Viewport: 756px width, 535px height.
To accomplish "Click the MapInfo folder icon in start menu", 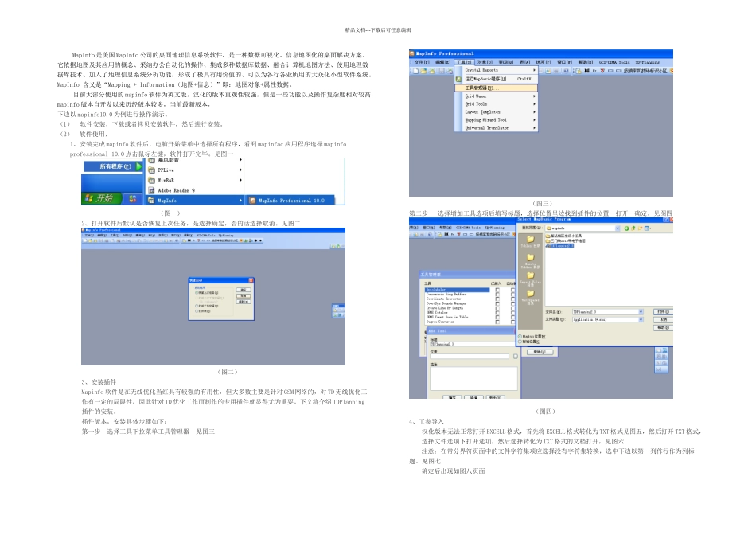I will (151, 201).
